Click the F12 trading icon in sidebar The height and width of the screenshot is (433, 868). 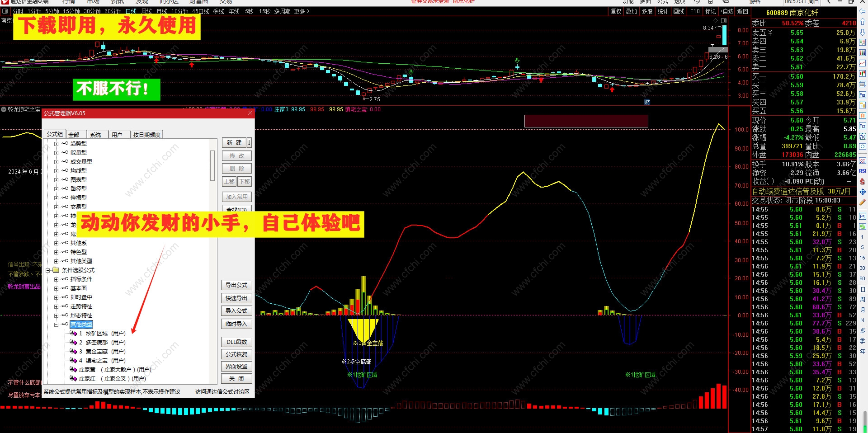(863, 126)
